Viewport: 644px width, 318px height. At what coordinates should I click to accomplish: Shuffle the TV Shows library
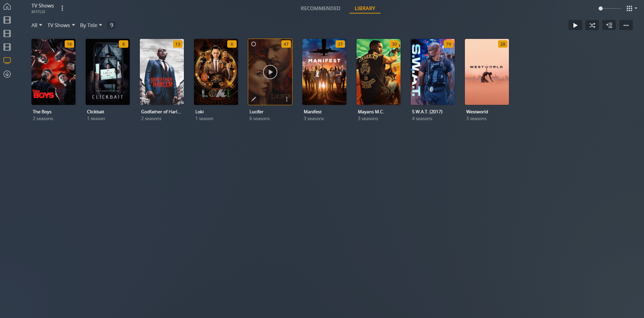coord(592,25)
